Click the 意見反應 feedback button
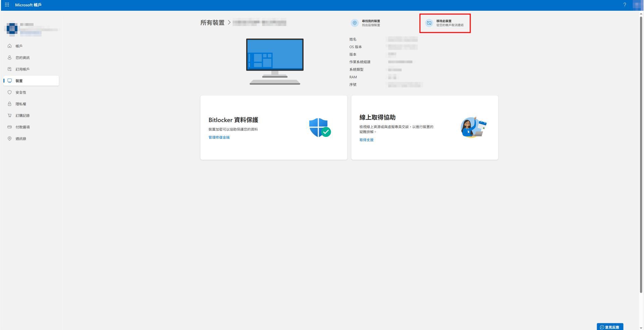The image size is (644, 330). (610, 327)
